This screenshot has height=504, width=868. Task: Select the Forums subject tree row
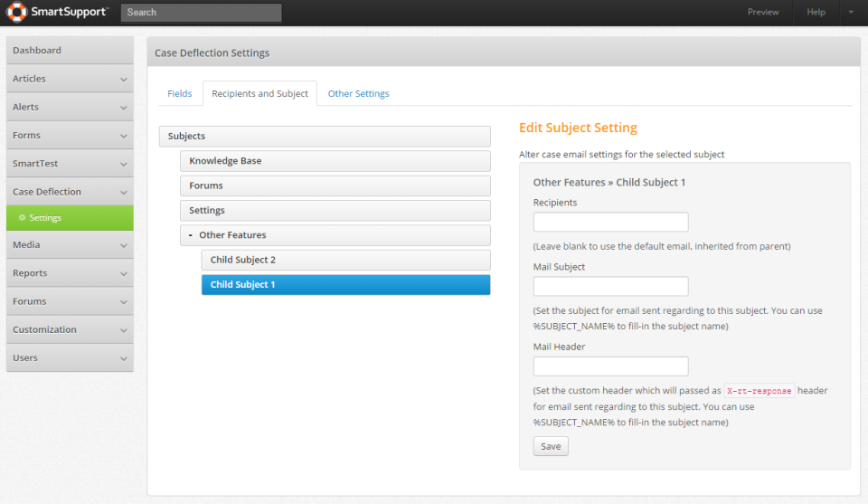(x=335, y=185)
